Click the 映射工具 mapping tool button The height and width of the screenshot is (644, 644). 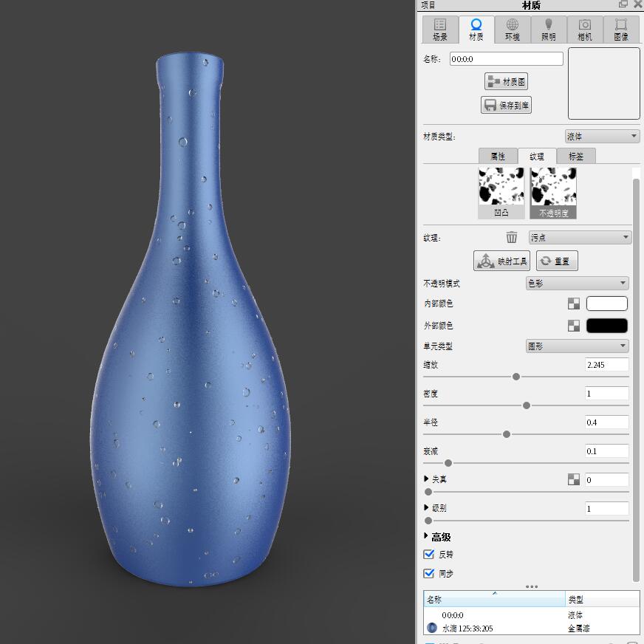pyautogui.click(x=501, y=261)
